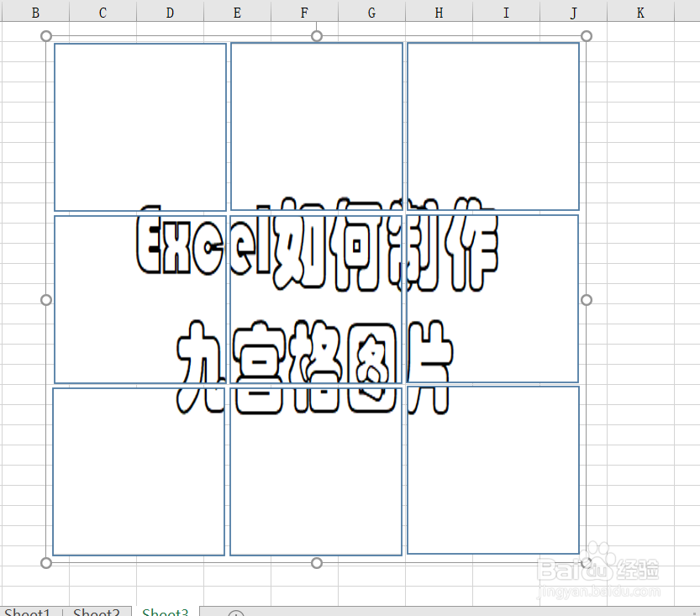Select column B header

pos(35,13)
